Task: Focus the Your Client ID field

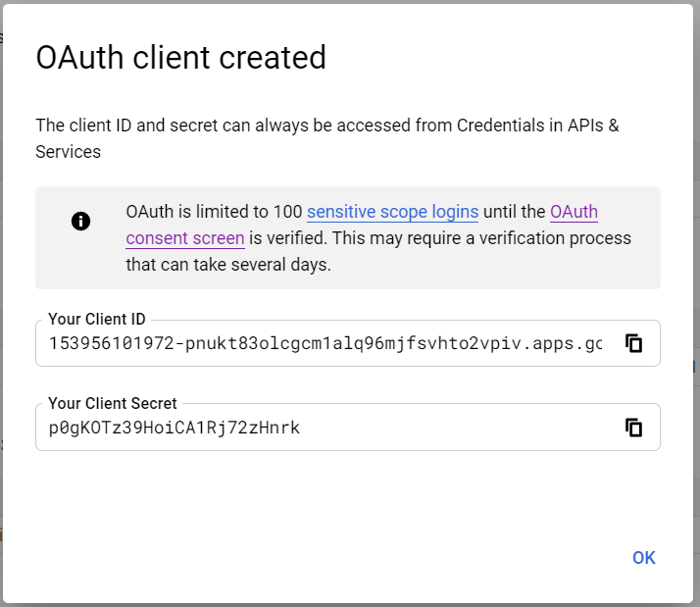Action: click(x=325, y=343)
